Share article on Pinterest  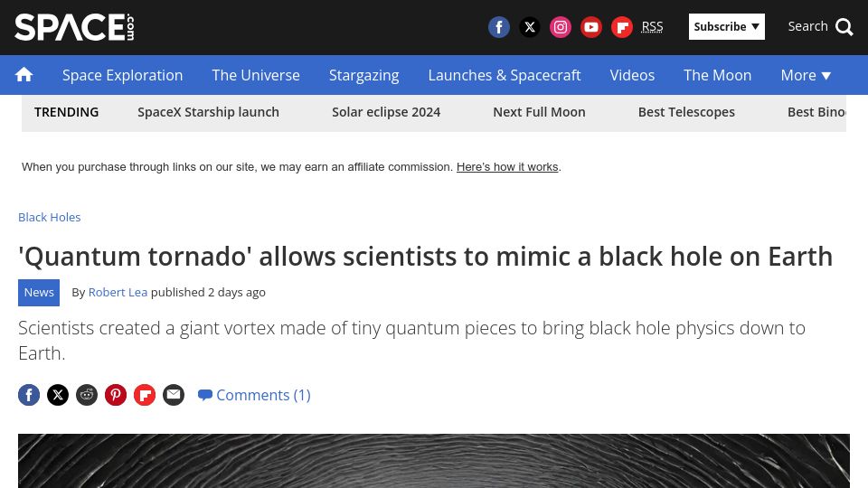pos(116,395)
